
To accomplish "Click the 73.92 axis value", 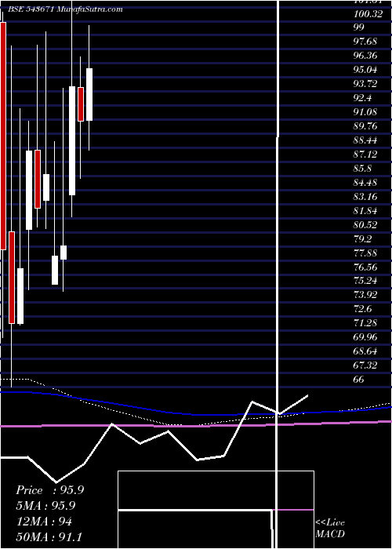I will click(365, 295).
